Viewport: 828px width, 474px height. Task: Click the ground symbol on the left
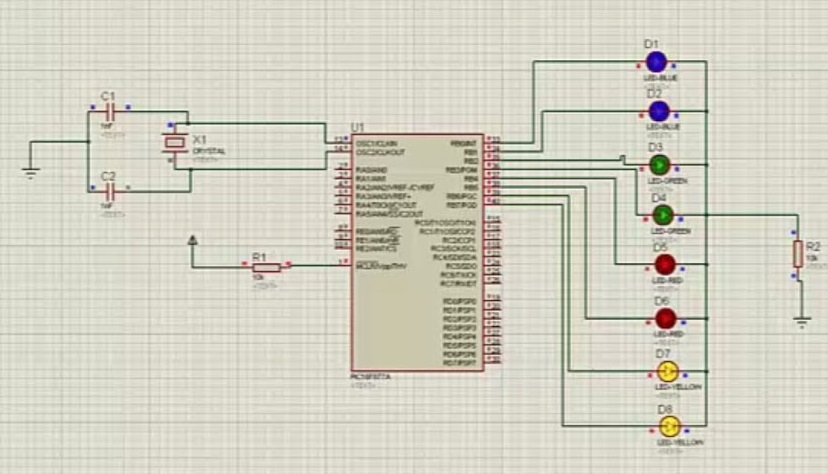click(31, 172)
